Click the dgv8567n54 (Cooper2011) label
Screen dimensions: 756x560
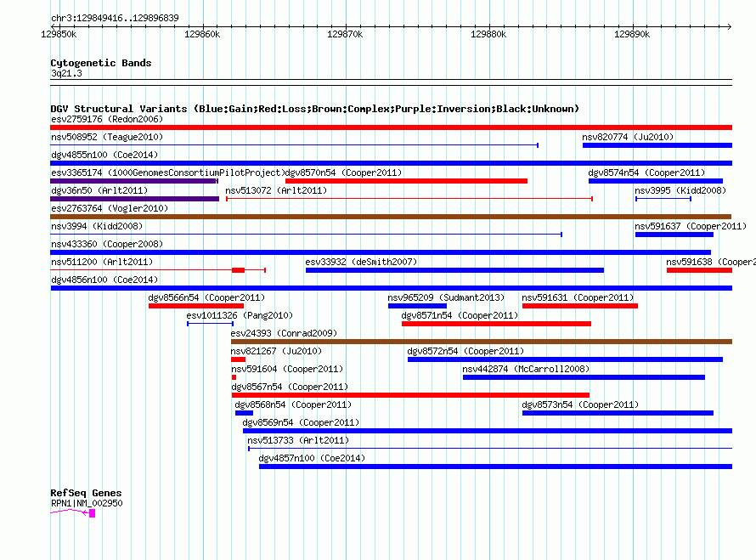coord(290,387)
